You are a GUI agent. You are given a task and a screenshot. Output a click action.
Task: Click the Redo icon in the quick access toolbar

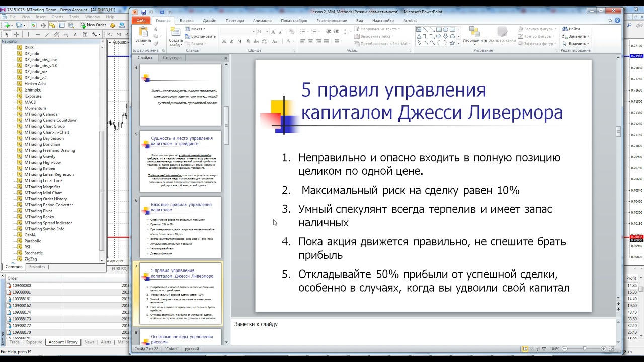(162, 12)
